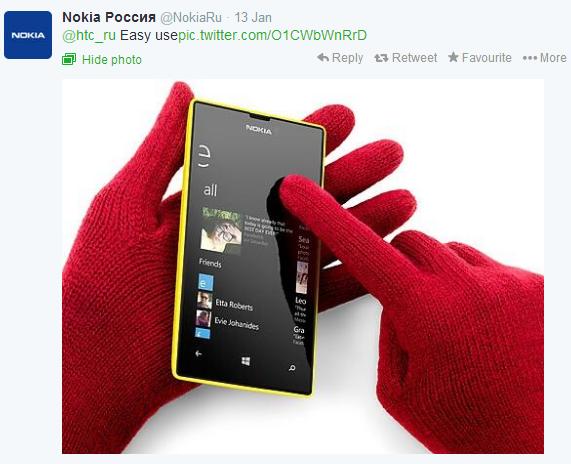Mark tweet via Favourite label
The image size is (571, 464).
click(x=487, y=58)
